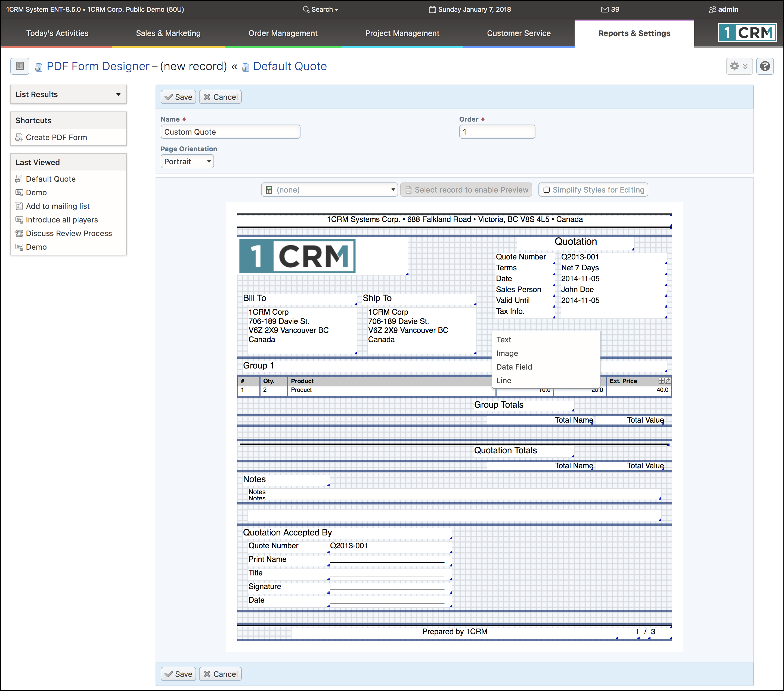Click the Name input field with Custom Quote

click(230, 132)
